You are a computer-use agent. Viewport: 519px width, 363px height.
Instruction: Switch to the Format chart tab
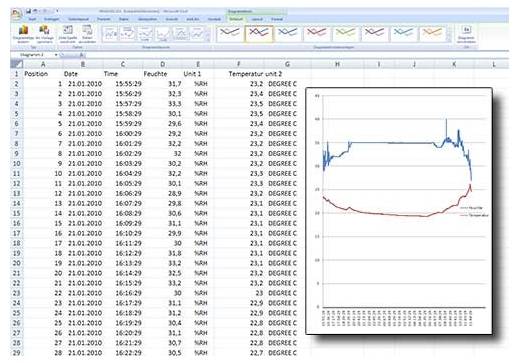pos(277,19)
